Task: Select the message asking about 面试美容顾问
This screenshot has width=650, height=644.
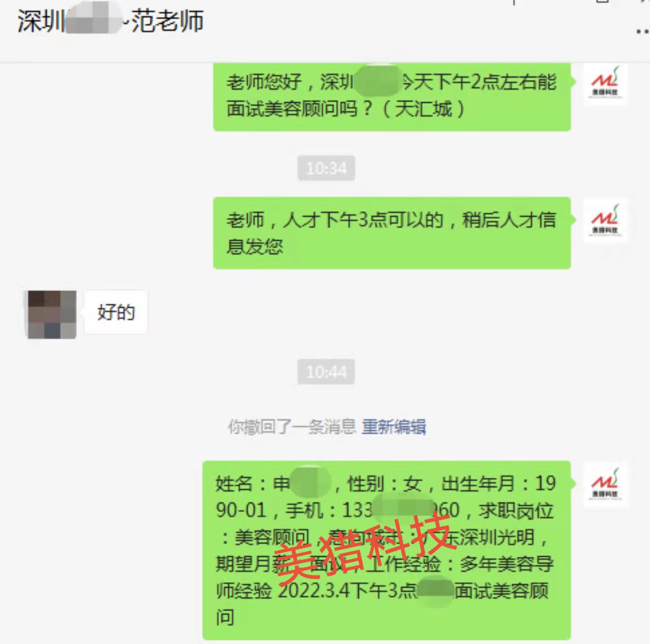Action: tap(392, 97)
